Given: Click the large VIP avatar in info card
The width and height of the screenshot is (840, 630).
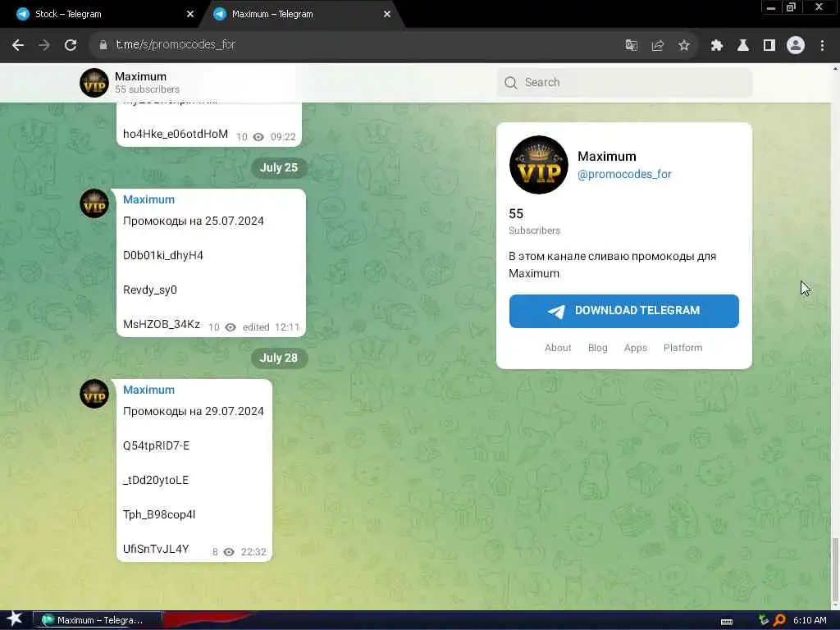Looking at the screenshot, I should click(538, 165).
